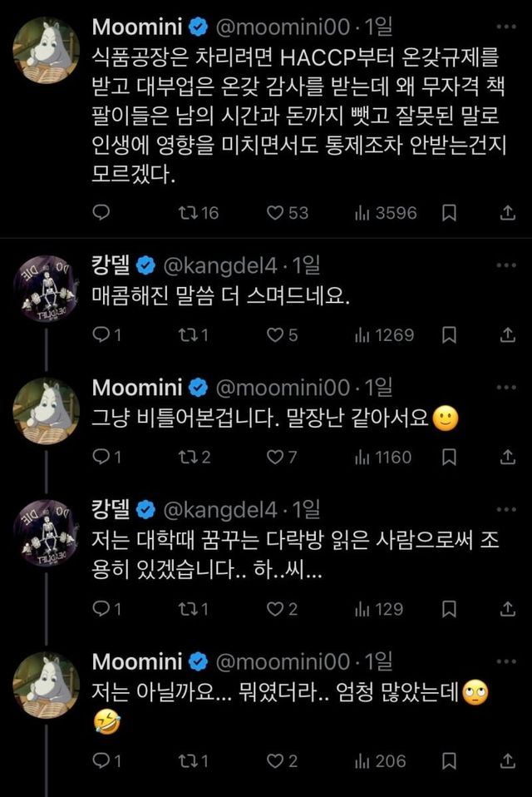
Task: View analytics showing 3596 views
Action: point(362,213)
